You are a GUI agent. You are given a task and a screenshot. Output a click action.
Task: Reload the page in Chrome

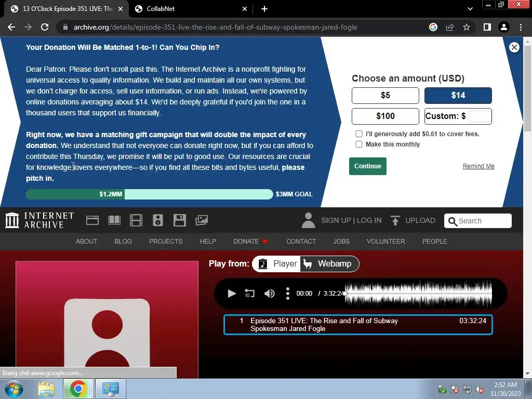tap(45, 27)
